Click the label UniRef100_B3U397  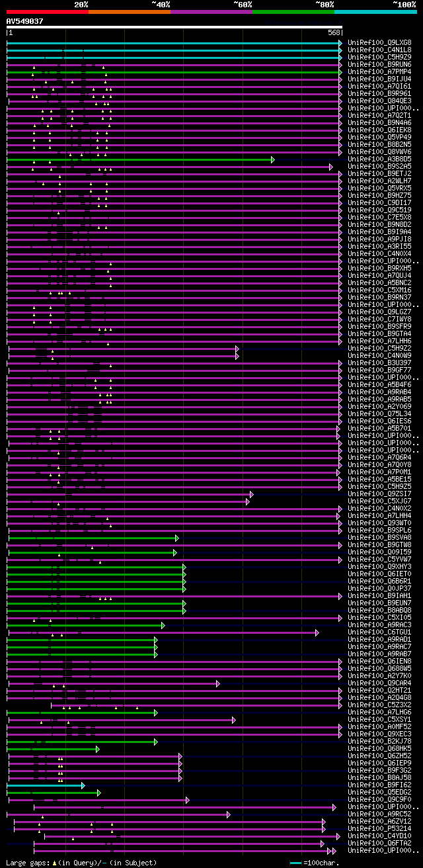click(379, 363)
